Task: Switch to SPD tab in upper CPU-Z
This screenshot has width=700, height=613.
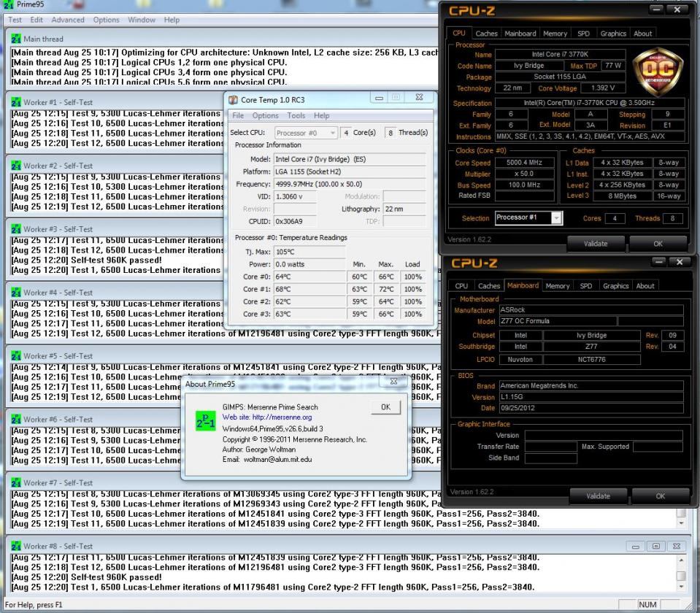Action: pyautogui.click(x=583, y=34)
